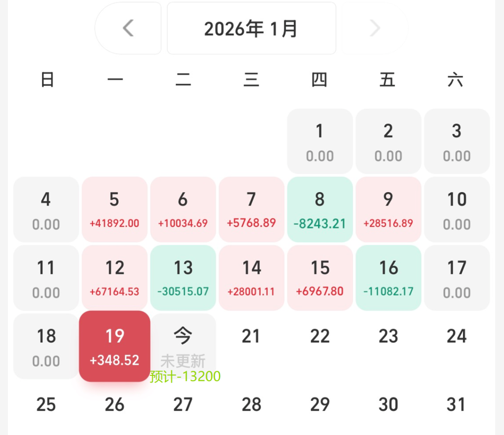Select January 2 with 0.00
504x435 pixels.
coord(388,141)
